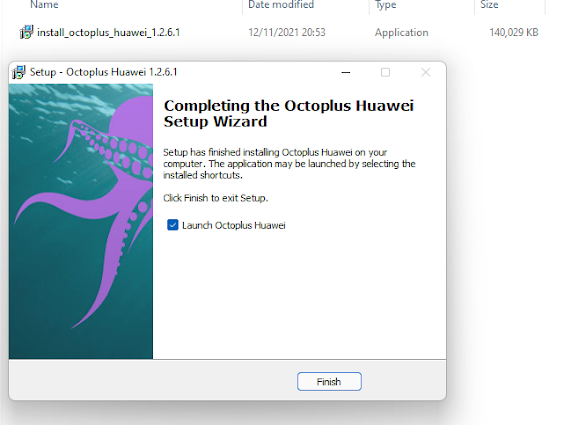Viewport: 564px width, 425px height.
Task: Uncheck Launch Octoplus Huawei checkbox
Action: (x=173, y=225)
